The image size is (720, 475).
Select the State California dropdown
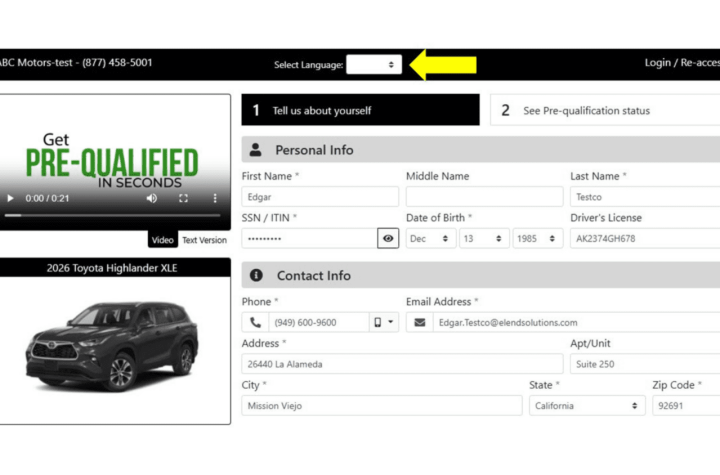click(x=586, y=406)
